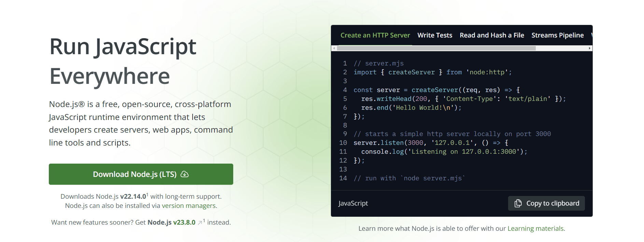Click the cloud download icon in the green button

tap(184, 174)
